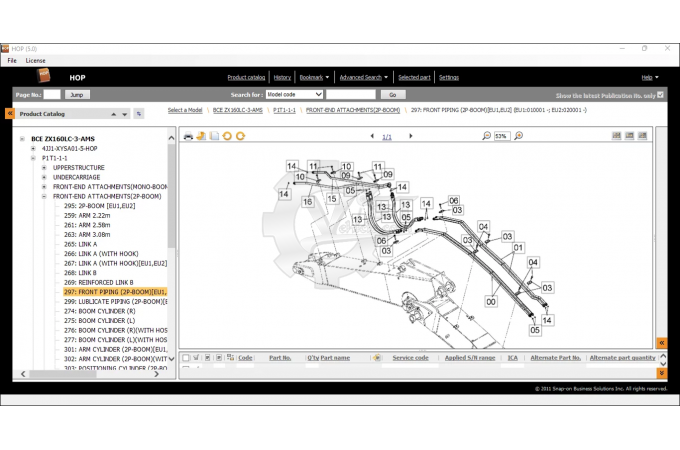Open Product catalog in top navigation
This screenshot has width=680, height=450.
pos(246,78)
